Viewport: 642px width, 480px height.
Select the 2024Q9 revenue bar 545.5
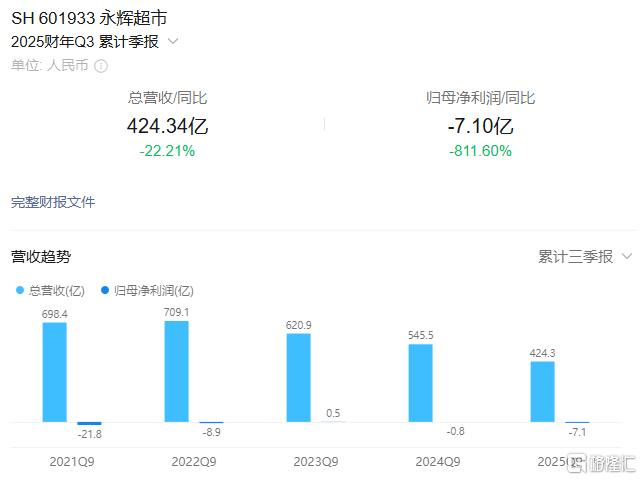pos(420,383)
